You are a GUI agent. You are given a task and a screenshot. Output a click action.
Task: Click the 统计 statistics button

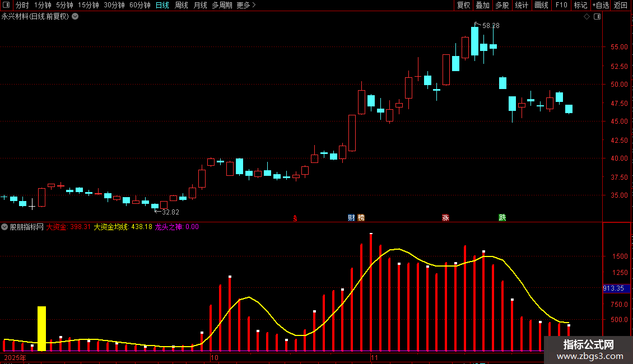tap(522, 5)
